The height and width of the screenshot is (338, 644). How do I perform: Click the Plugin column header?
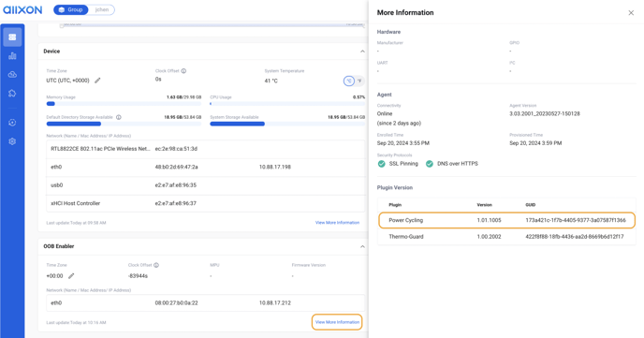pos(395,204)
